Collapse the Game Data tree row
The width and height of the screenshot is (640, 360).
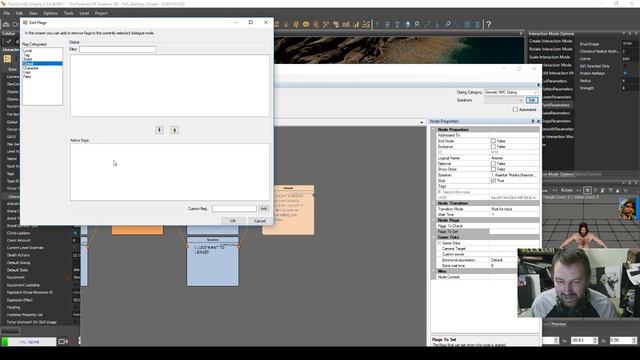pyautogui.click(x=439, y=243)
